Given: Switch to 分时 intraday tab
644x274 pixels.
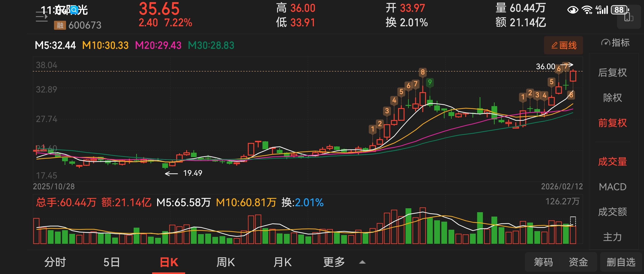Looking at the screenshot, I should tap(55, 262).
